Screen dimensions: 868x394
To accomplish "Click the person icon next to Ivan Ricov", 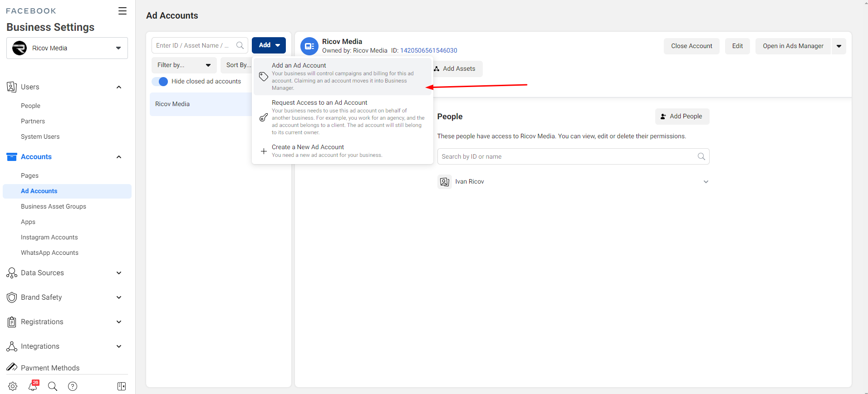I will (x=445, y=182).
